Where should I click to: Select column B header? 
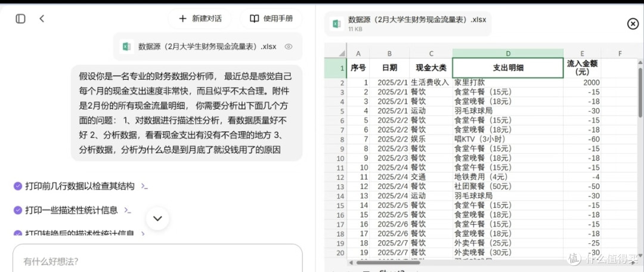tap(389, 54)
